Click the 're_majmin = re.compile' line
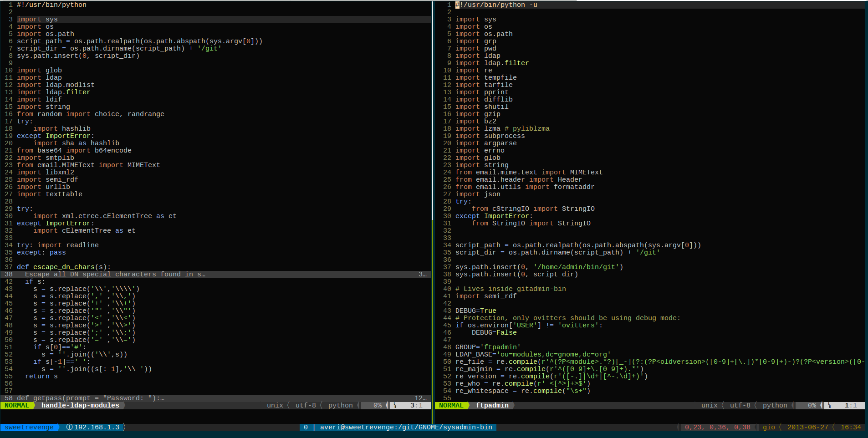Screen dimensions: 868x438 point(550,369)
